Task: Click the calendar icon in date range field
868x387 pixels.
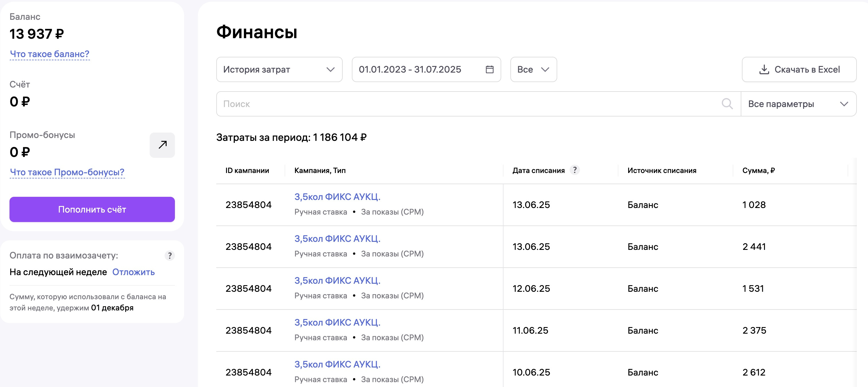Action: [489, 69]
